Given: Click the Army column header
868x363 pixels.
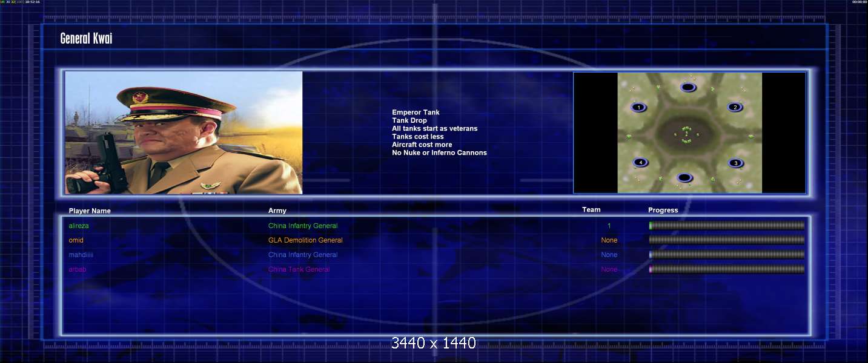Looking at the screenshot, I should [x=277, y=211].
